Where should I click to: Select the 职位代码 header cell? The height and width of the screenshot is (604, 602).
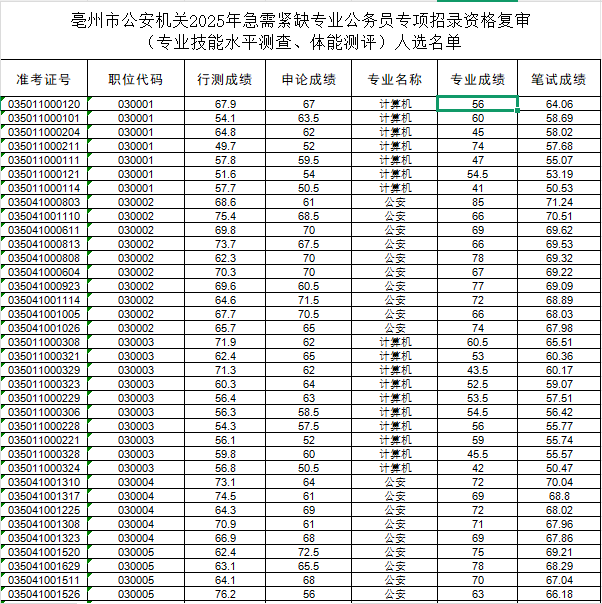coord(136,78)
